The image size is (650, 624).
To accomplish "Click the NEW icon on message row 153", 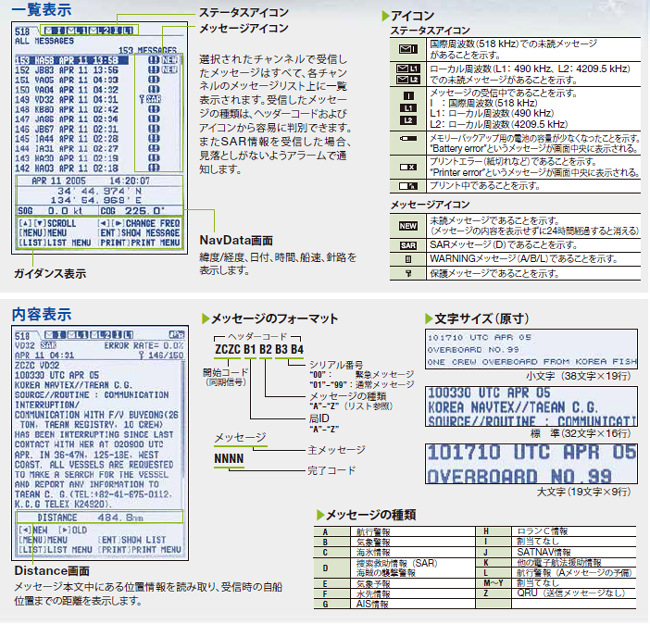I will coord(169,60).
